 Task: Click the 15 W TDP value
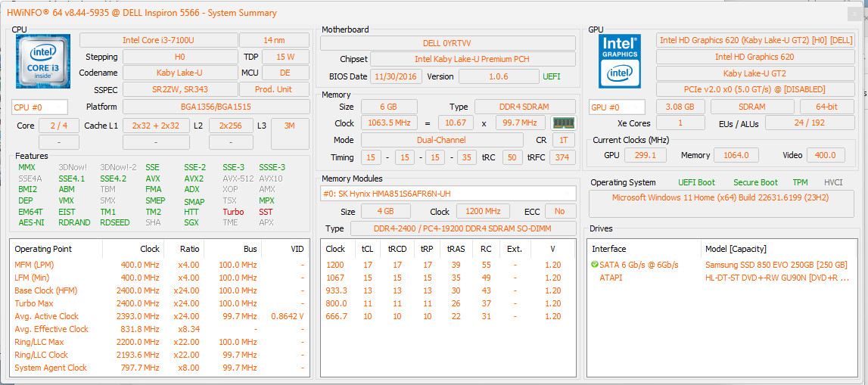tap(285, 57)
